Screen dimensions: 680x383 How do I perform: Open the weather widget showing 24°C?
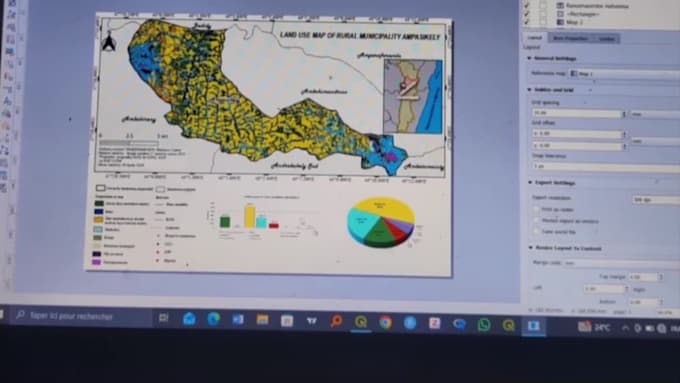point(594,327)
